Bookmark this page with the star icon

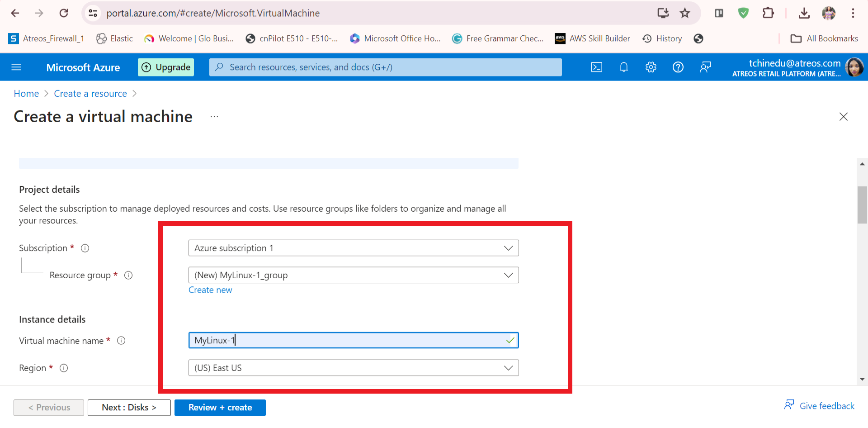pos(685,13)
